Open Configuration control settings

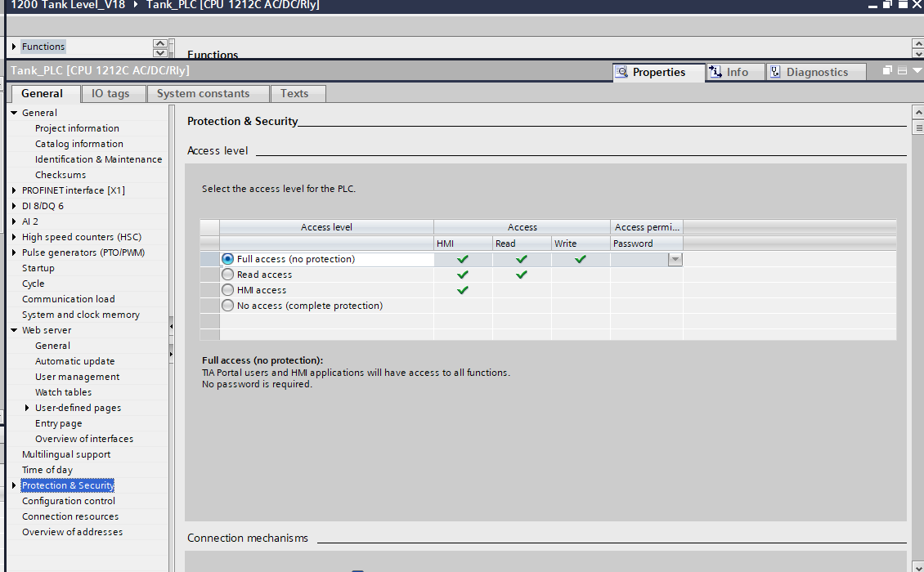[69, 501]
